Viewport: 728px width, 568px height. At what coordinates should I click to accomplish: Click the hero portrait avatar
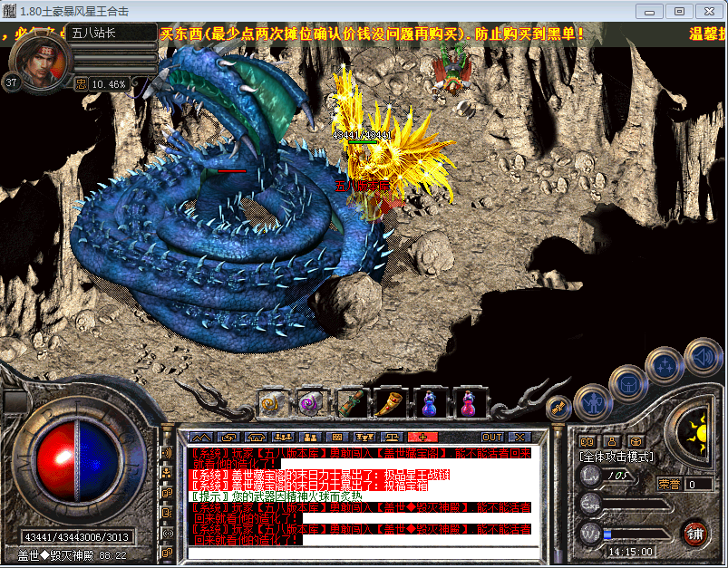(40, 63)
